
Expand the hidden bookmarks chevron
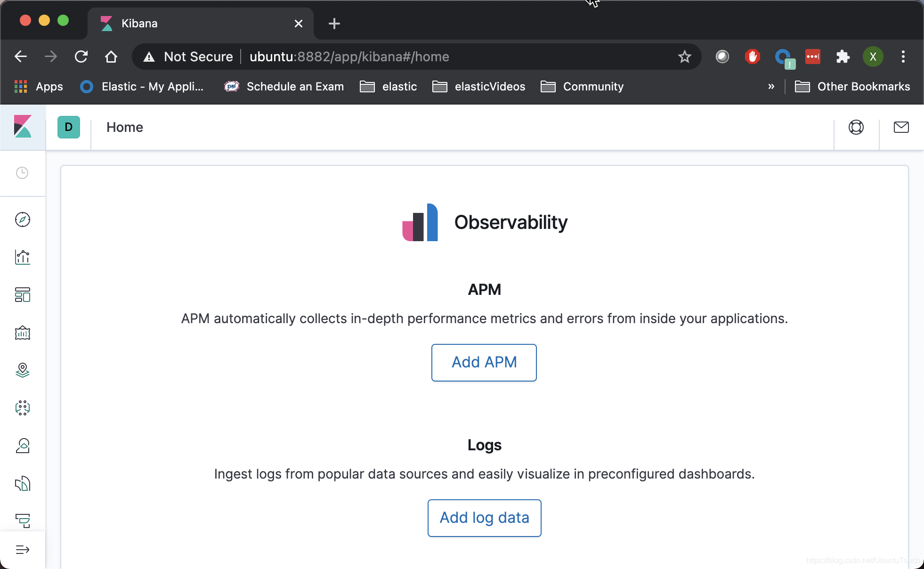[x=771, y=87]
